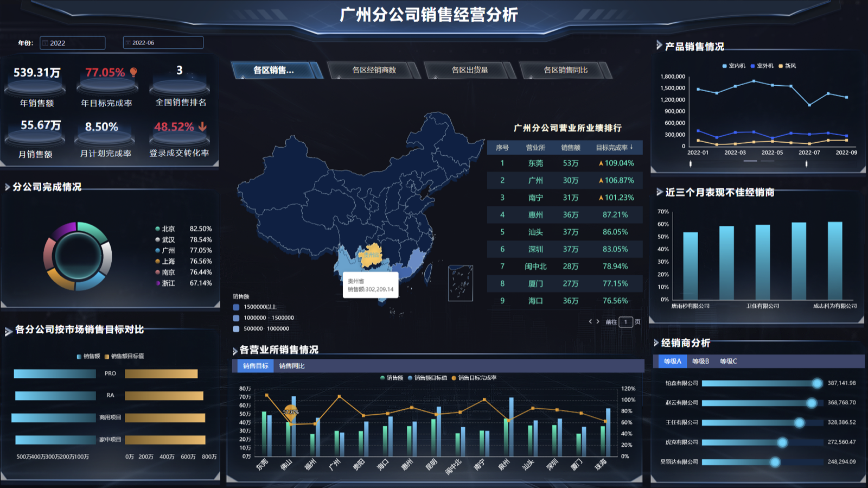Click the right zoom handle below the product chart
This screenshot has width=868, height=488.
coord(806,163)
